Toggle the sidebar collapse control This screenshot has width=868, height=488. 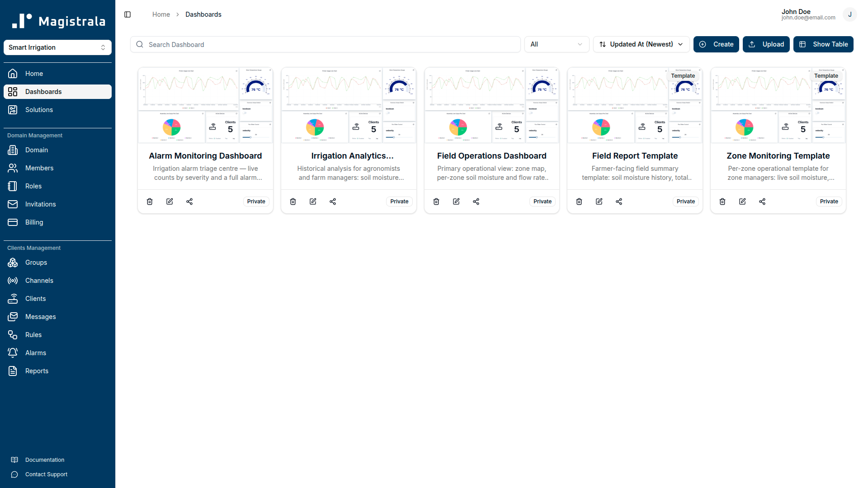tap(127, 14)
